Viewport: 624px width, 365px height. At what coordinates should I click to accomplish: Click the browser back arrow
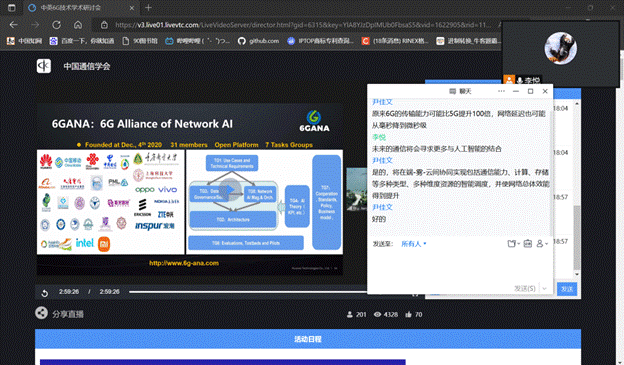(x=14, y=25)
